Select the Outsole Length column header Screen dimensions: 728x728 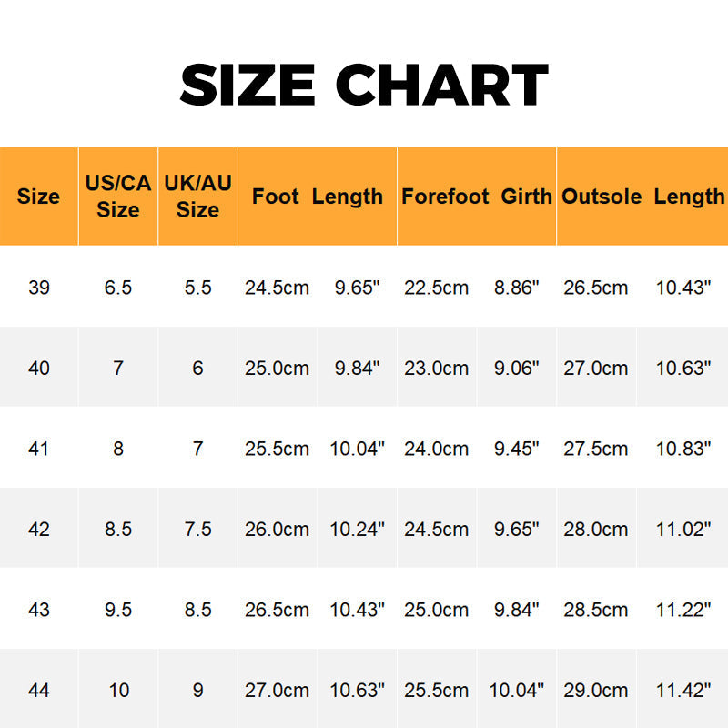tap(642, 197)
